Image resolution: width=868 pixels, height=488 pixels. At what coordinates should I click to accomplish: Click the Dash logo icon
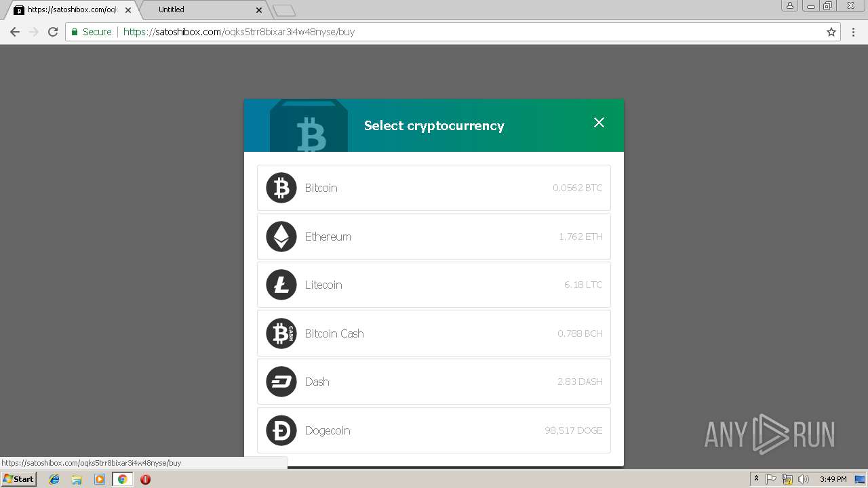point(281,382)
